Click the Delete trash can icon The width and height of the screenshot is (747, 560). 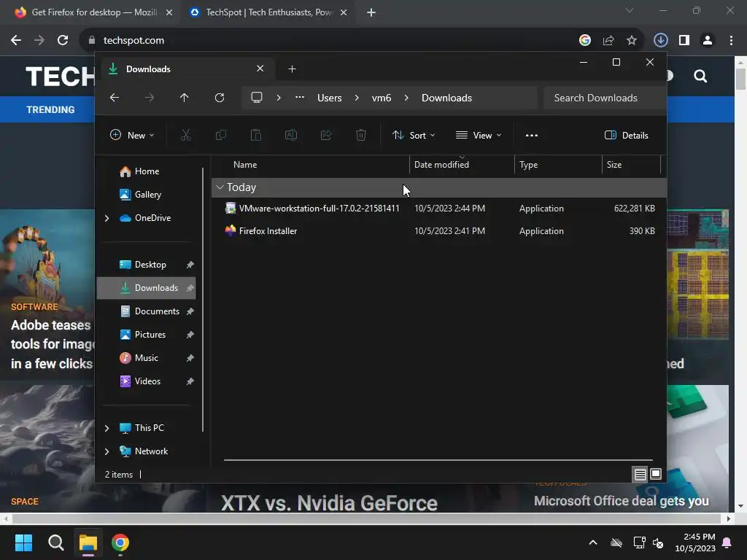pyautogui.click(x=361, y=135)
